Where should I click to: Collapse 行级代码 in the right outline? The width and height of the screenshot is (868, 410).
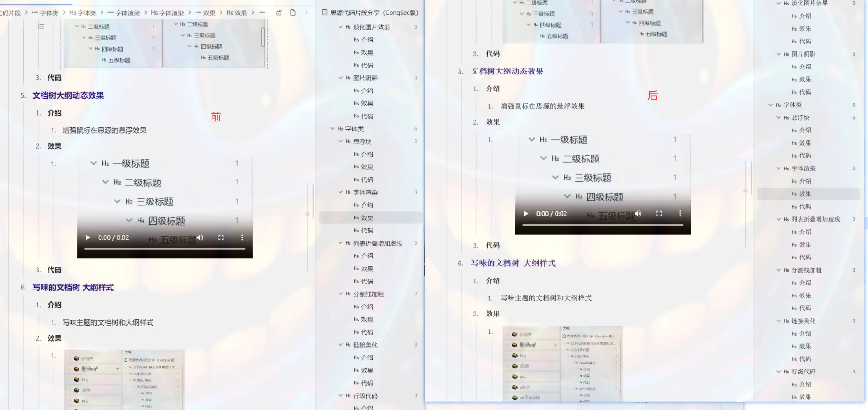(x=779, y=372)
